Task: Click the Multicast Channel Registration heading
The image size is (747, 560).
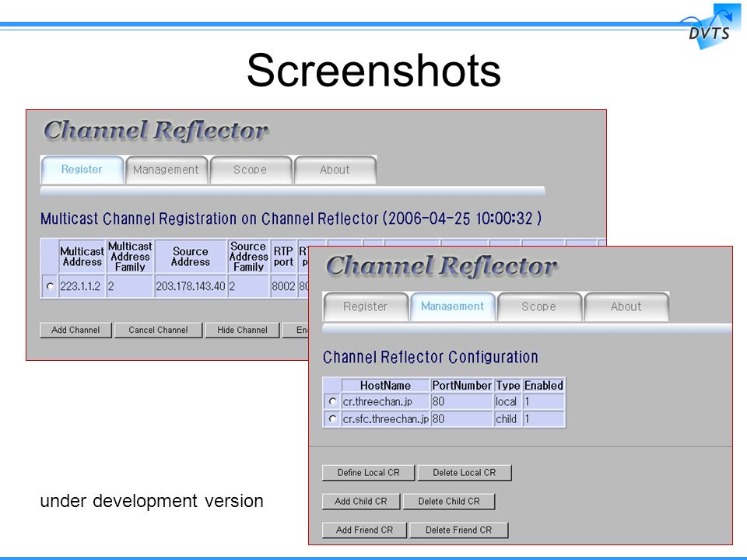Action: click(290, 219)
